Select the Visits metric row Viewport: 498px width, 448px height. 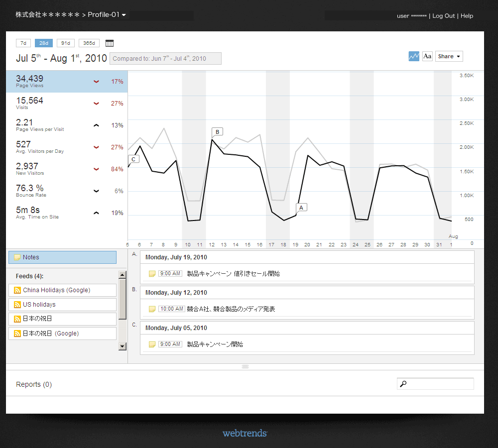pyautogui.click(x=67, y=104)
